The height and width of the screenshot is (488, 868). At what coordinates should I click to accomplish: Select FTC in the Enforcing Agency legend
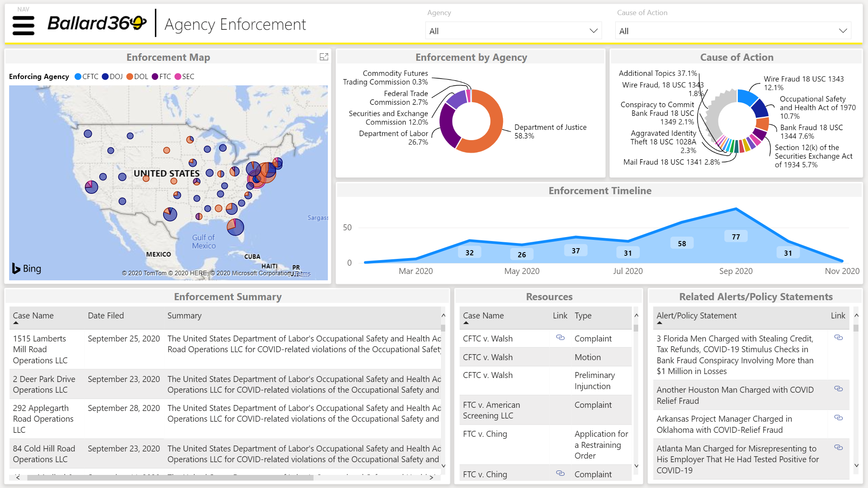tap(162, 77)
